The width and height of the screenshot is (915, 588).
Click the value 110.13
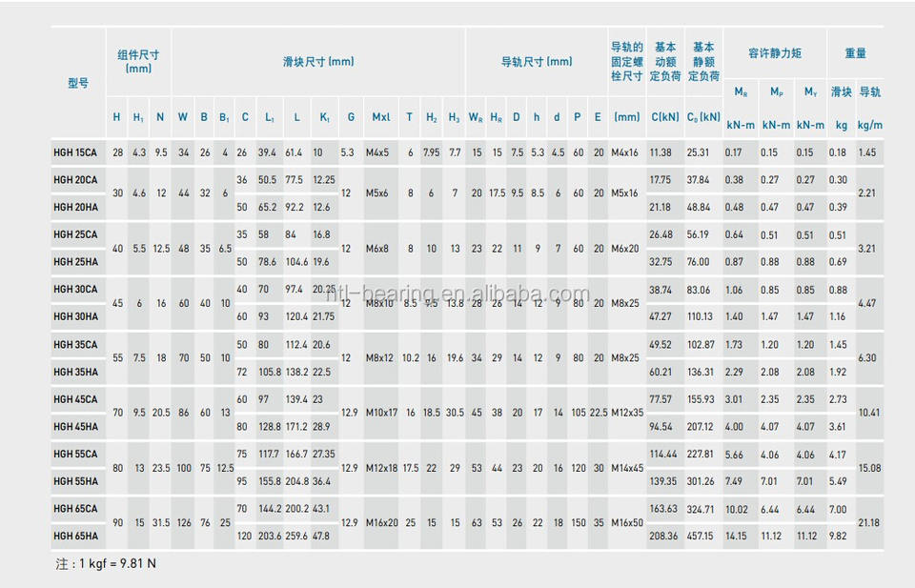700,316
